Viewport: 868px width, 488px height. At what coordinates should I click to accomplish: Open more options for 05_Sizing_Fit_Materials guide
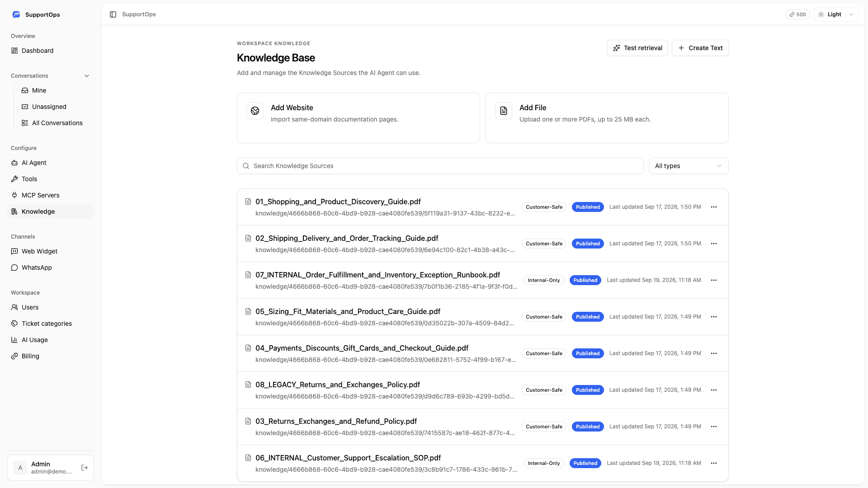714,317
